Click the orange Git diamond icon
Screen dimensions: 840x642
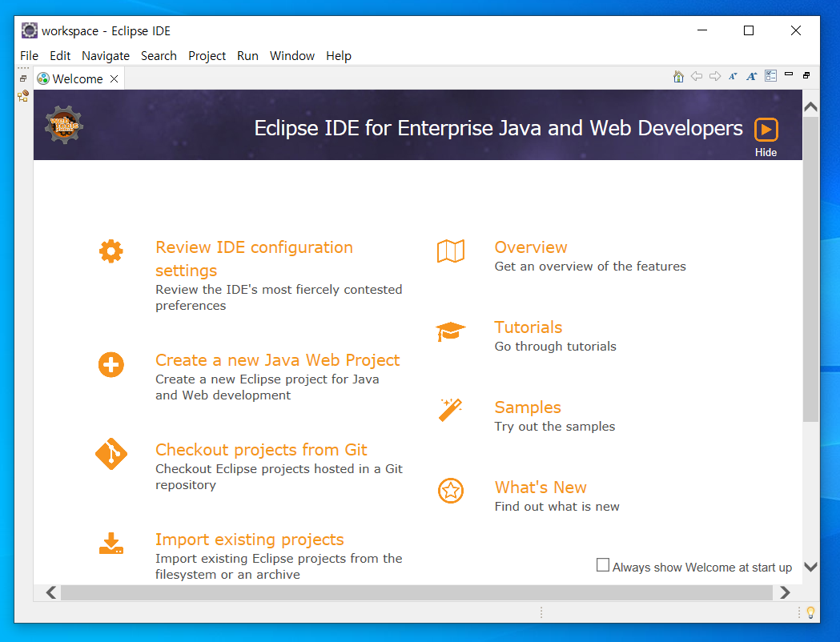click(x=111, y=454)
